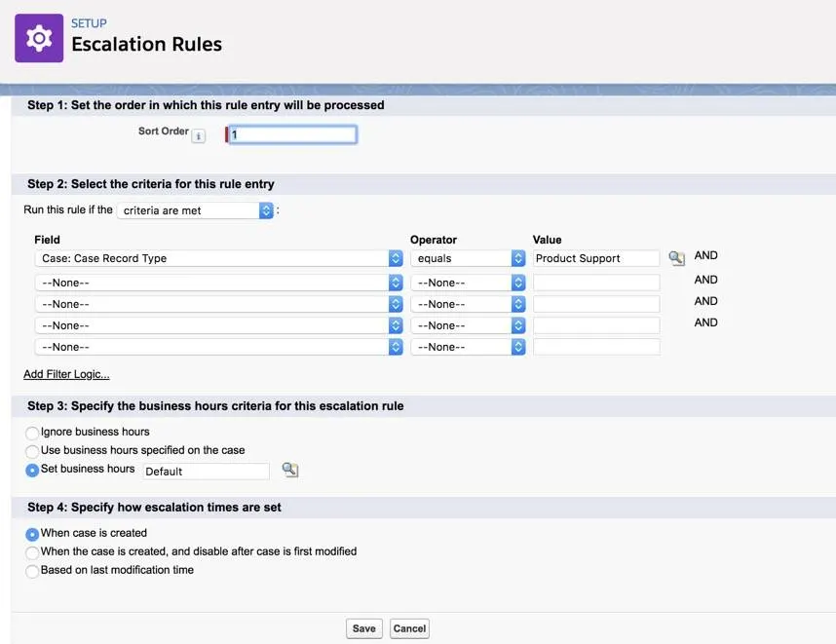Viewport: 836px width, 644px height.
Task: Click the Escalation Rules page title
Action: 146,44
